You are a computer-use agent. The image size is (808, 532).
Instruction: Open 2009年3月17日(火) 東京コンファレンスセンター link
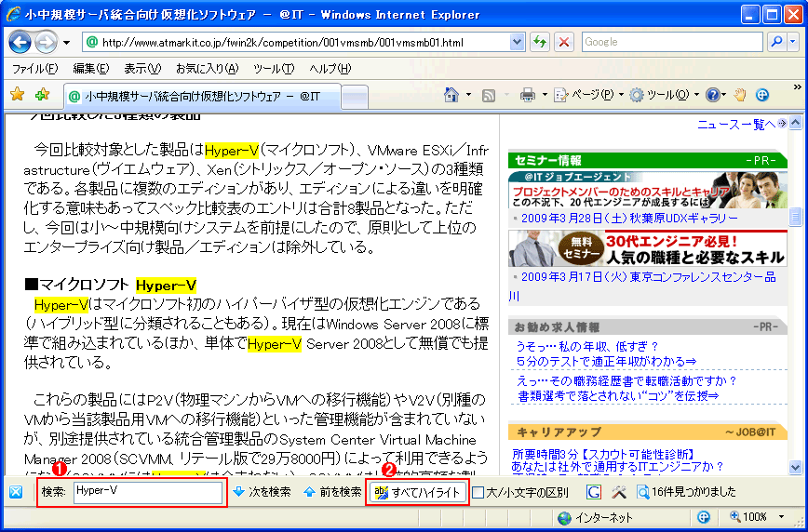648,277
